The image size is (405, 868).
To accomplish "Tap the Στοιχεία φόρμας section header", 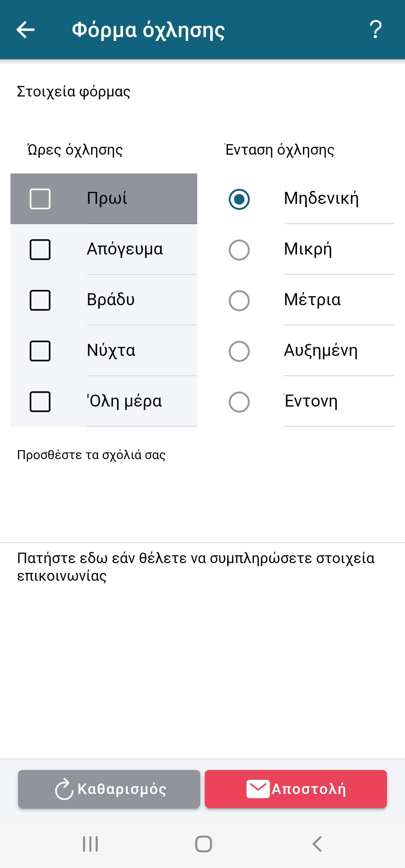I will pos(73,92).
